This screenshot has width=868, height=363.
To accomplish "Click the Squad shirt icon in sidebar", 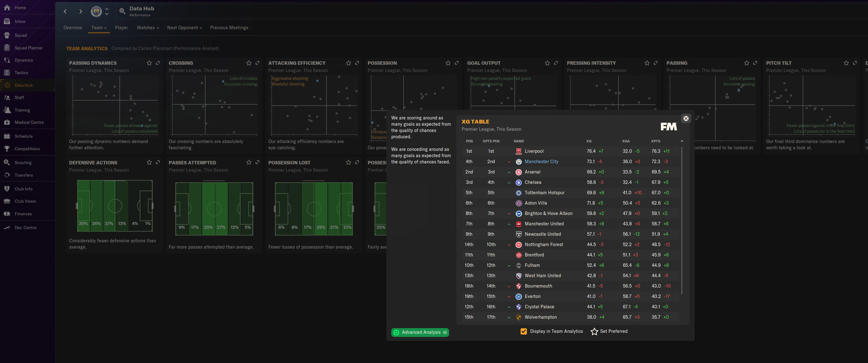I will (7, 35).
